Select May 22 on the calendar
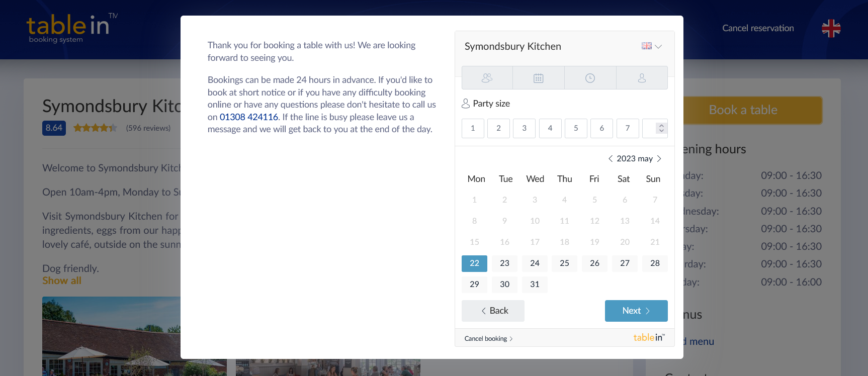The height and width of the screenshot is (376, 868). click(474, 263)
